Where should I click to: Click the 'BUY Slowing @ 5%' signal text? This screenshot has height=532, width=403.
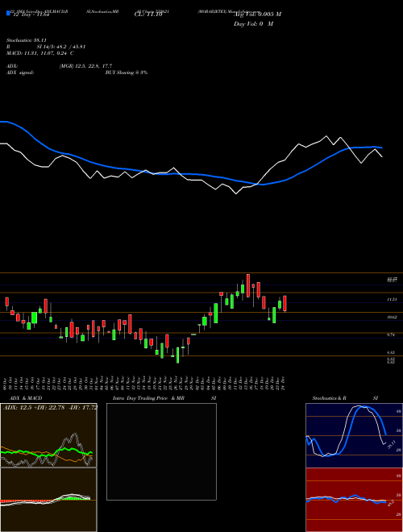(x=127, y=73)
